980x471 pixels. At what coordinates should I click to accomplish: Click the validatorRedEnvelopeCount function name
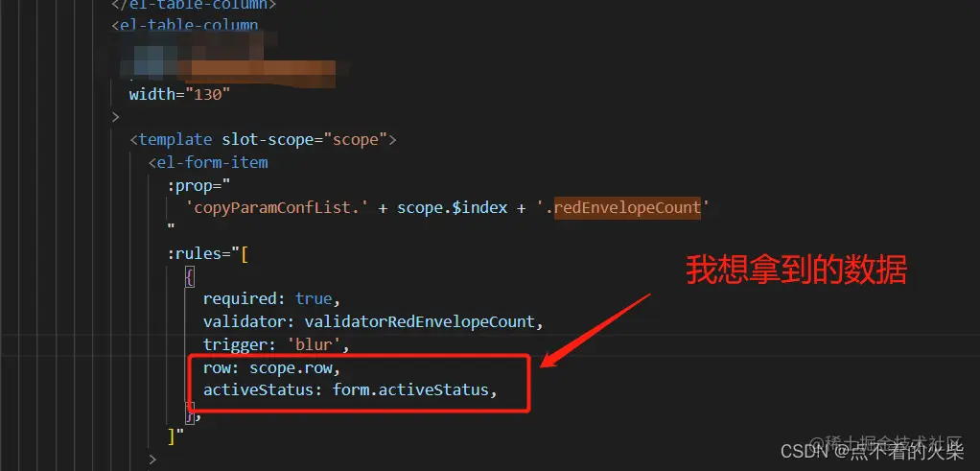click(x=419, y=322)
